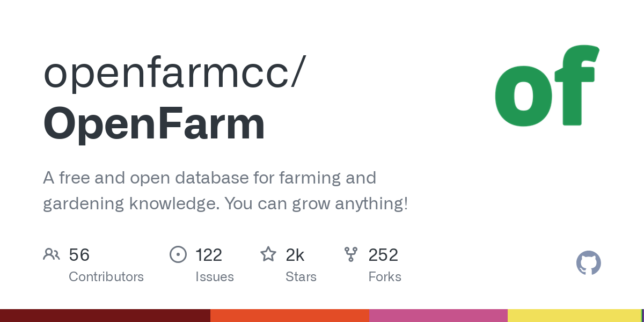Click the 2k stars count
This screenshot has height=322, width=644.
(x=295, y=255)
